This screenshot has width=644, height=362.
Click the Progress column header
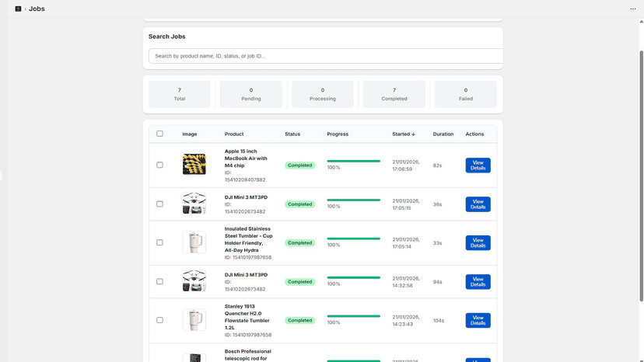[338, 134]
